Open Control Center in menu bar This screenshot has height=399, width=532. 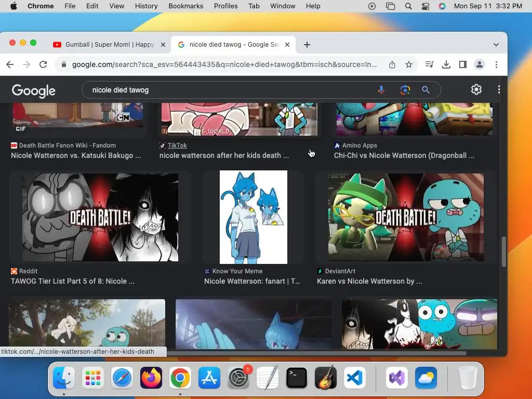click(425, 6)
